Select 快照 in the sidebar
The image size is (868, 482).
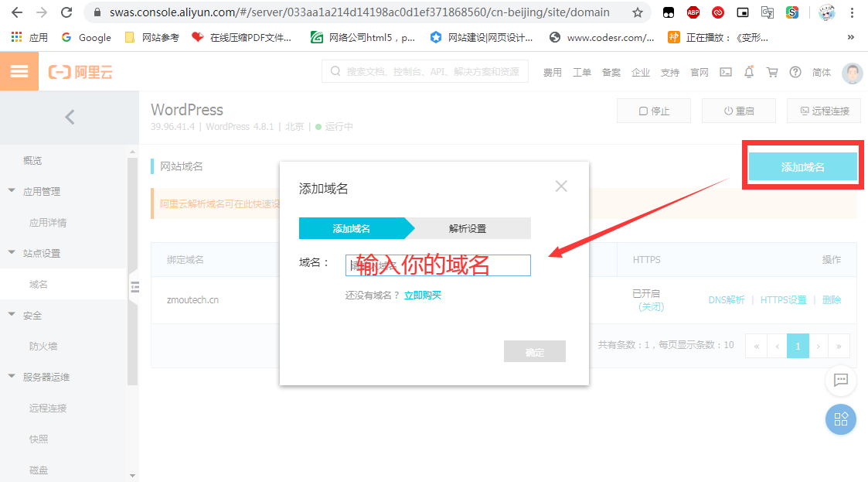tap(38, 439)
